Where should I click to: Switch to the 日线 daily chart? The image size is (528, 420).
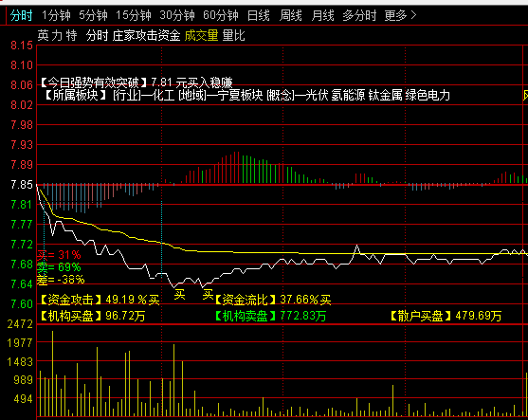tap(258, 15)
